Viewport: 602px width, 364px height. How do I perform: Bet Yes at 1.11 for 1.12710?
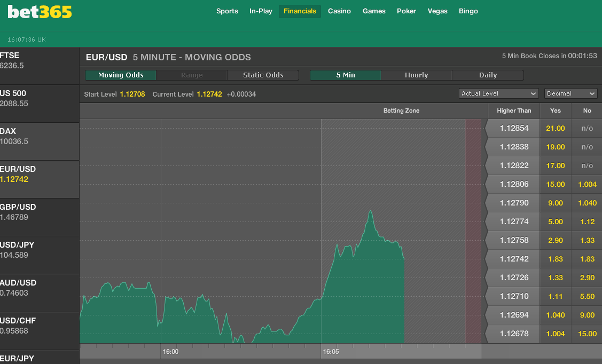coord(555,297)
